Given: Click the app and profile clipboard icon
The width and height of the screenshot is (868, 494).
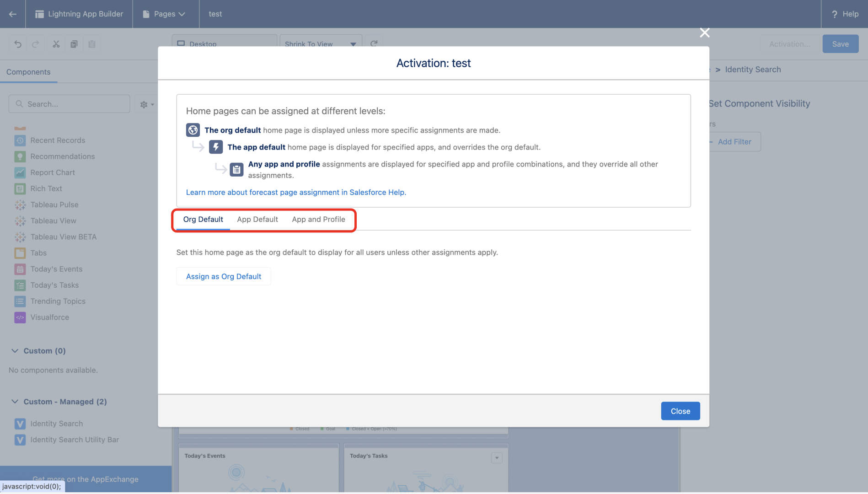Looking at the screenshot, I should (x=236, y=170).
